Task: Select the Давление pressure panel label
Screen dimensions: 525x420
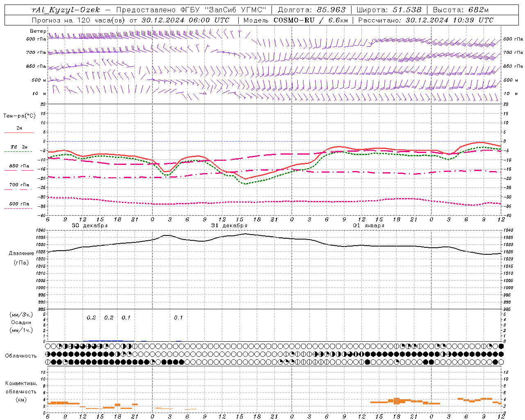Action: pyautogui.click(x=21, y=253)
